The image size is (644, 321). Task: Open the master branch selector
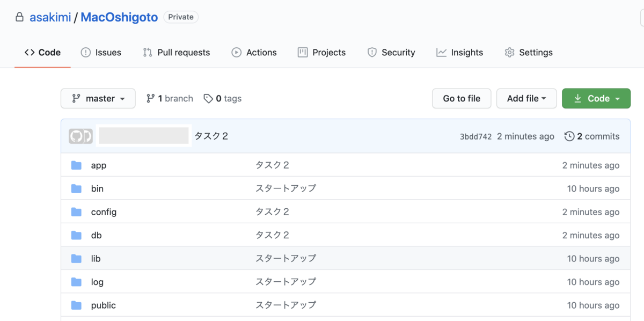point(98,98)
